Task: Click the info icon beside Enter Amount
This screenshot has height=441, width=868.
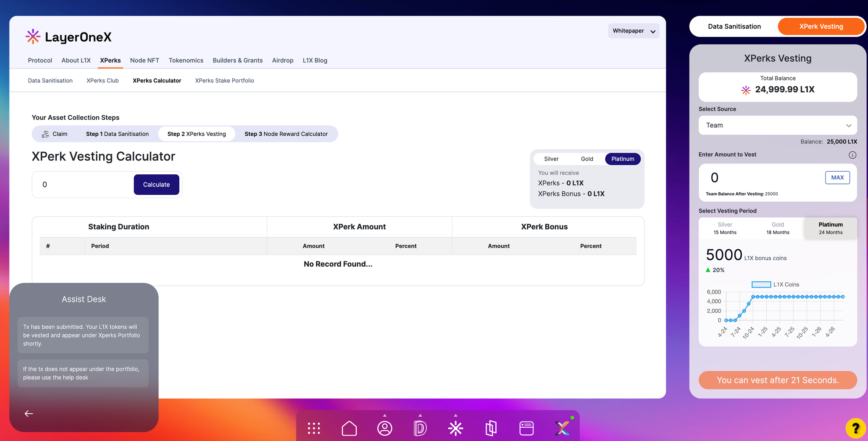Action: [x=852, y=155]
